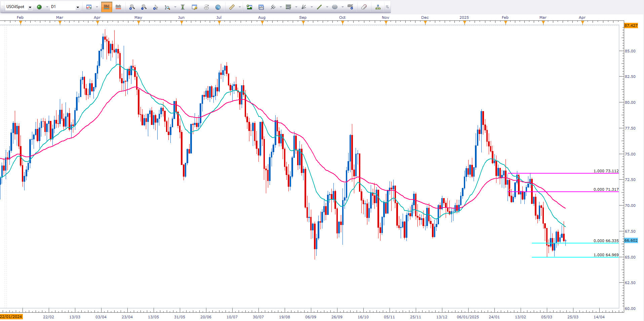The width and height of the screenshot is (644, 321).
Task: Toggle the Bid price display button
Action: 107,7
